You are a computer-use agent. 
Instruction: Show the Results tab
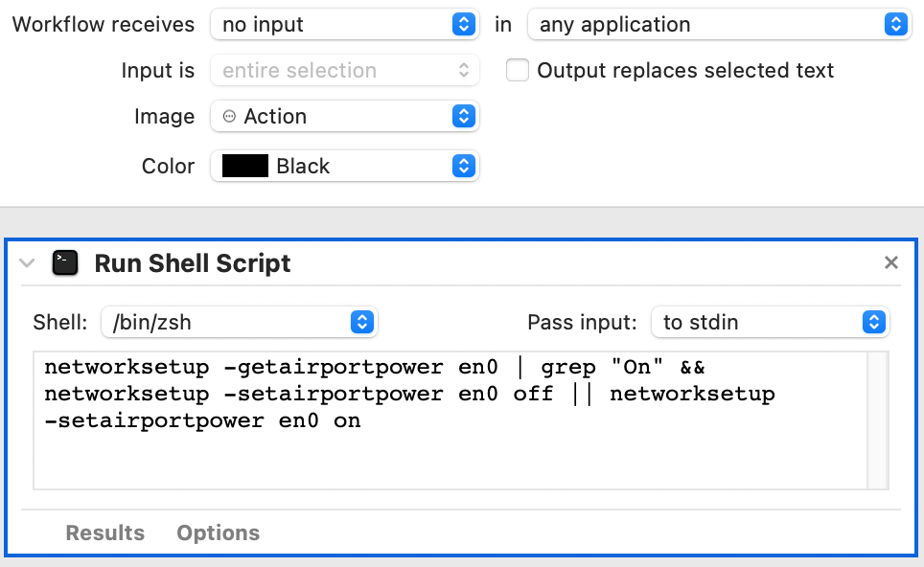click(x=104, y=533)
